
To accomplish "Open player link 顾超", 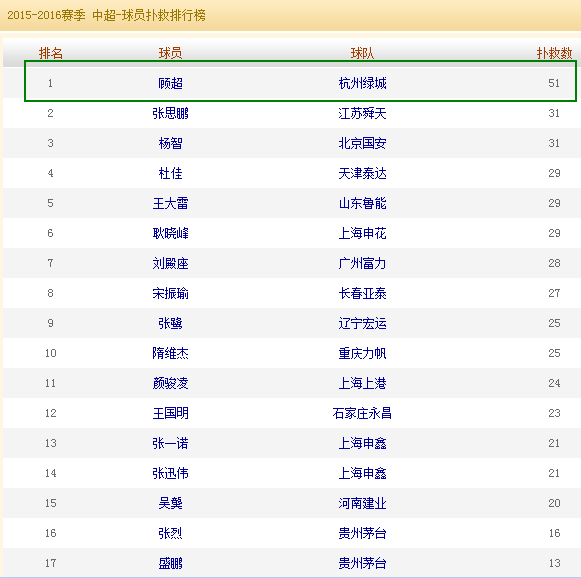I will pos(170,83).
